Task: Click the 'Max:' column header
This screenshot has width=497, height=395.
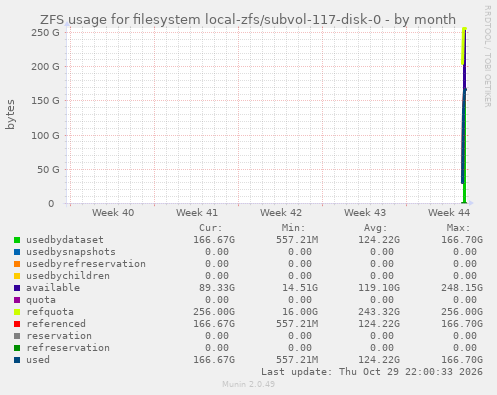Action: point(458,228)
